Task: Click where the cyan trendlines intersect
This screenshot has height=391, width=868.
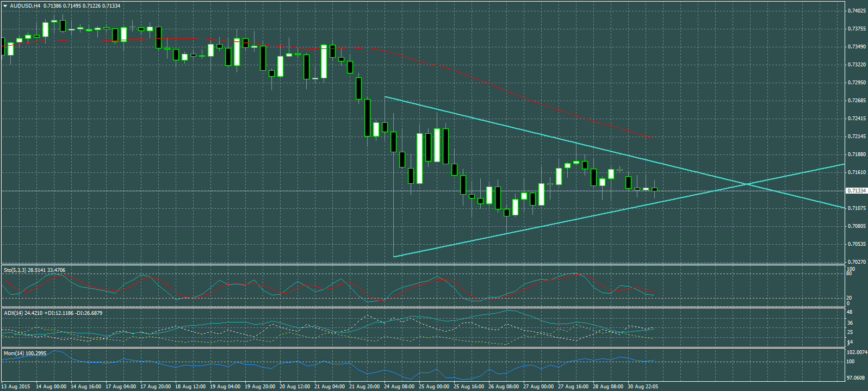Action: point(748,185)
